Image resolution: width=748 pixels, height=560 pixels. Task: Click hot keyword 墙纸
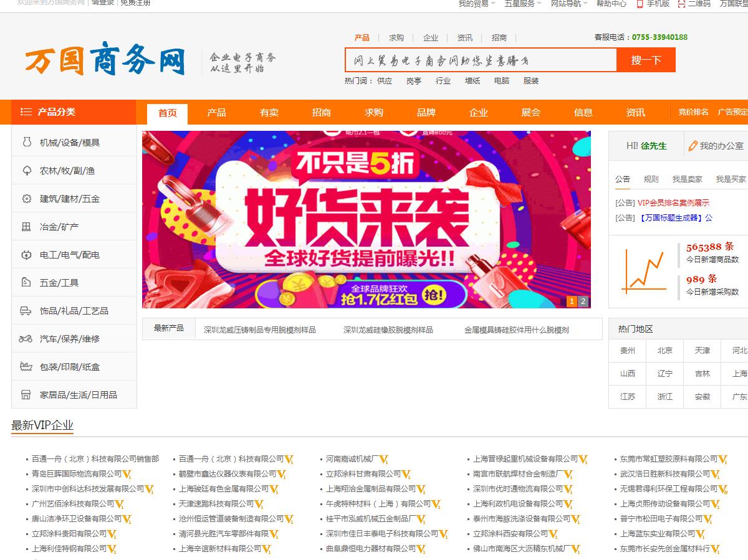[472, 81]
